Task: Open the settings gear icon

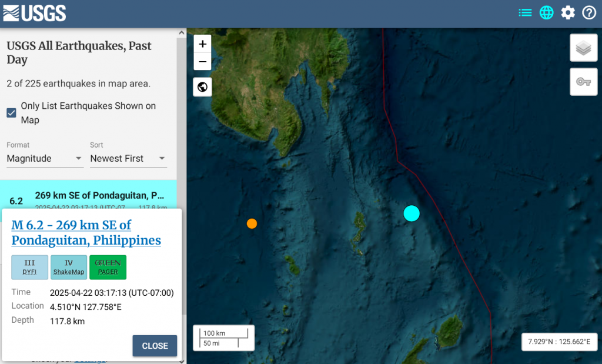Action: (x=568, y=13)
